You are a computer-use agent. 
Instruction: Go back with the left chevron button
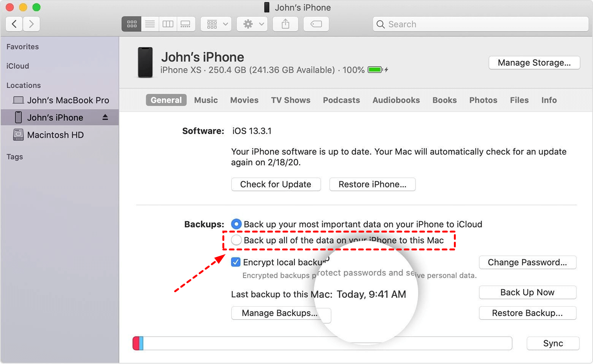14,24
